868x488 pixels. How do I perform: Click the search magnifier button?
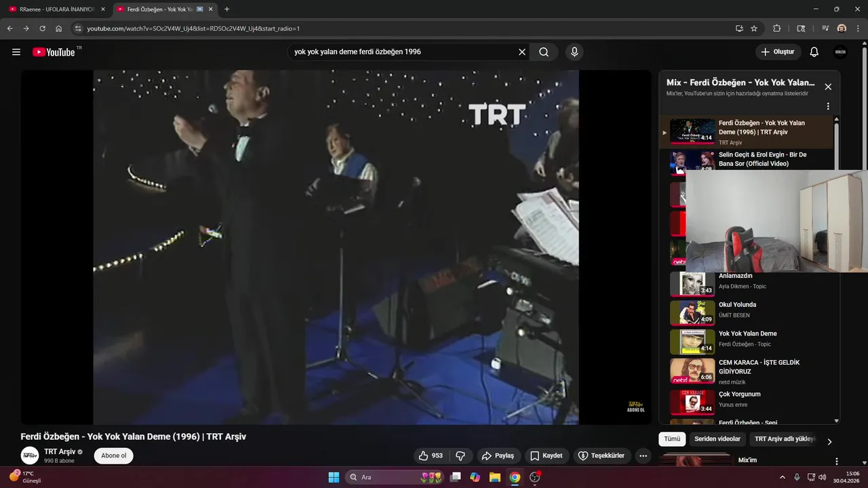(544, 52)
